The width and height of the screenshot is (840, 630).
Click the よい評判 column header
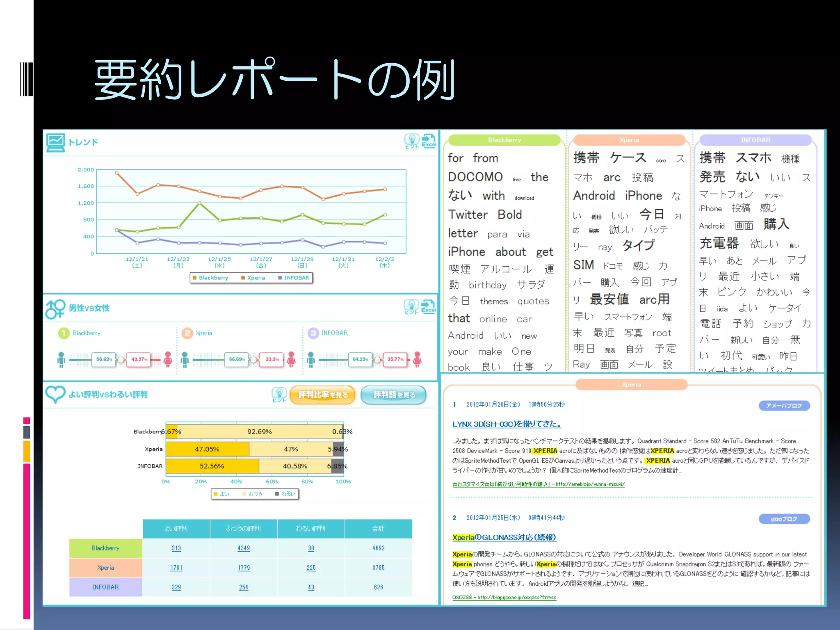[176, 529]
